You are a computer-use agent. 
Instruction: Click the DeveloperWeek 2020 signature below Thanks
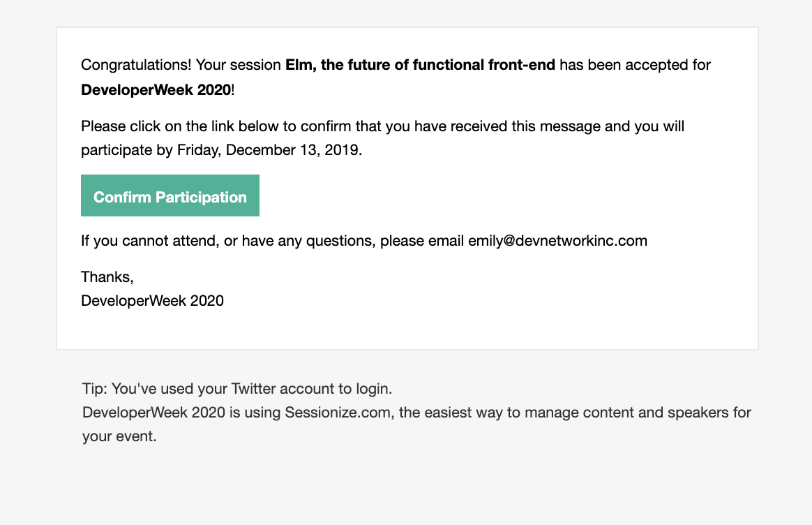click(152, 301)
